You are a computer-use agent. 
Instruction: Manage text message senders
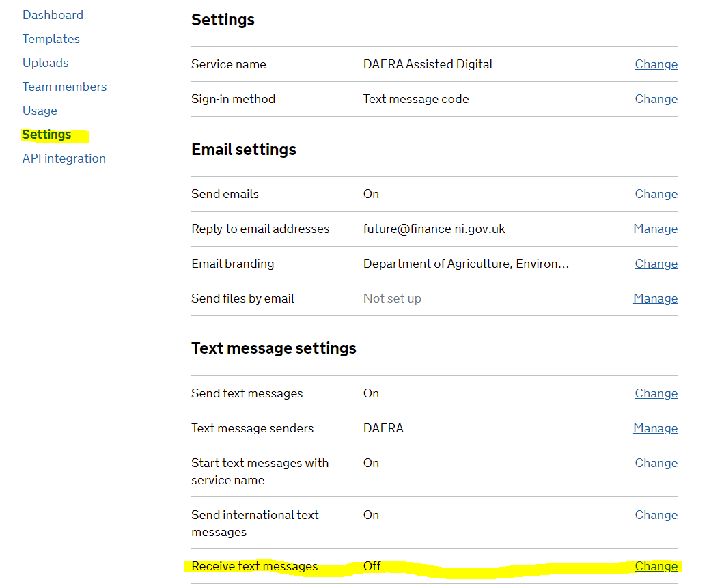click(655, 428)
